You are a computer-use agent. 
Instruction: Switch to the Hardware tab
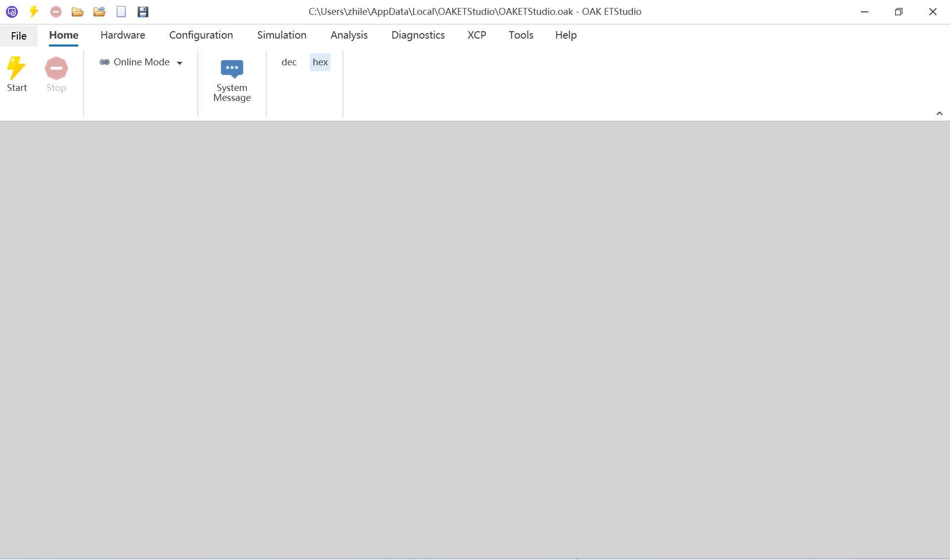pos(123,35)
